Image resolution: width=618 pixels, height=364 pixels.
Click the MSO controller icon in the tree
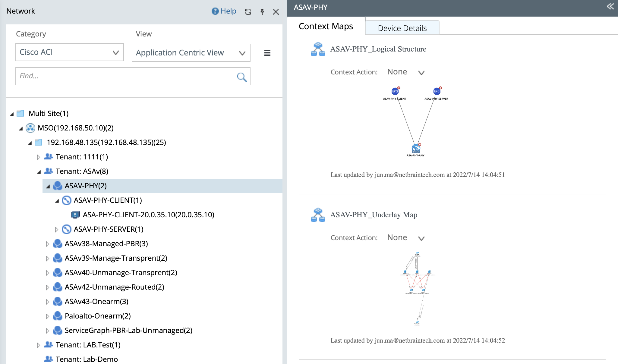[30, 128]
